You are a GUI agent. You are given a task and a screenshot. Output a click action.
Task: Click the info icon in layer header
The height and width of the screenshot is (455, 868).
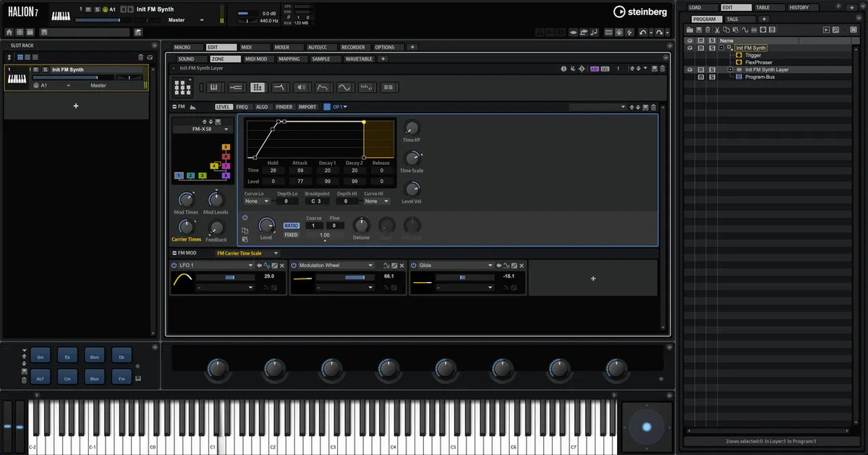point(563,69)
